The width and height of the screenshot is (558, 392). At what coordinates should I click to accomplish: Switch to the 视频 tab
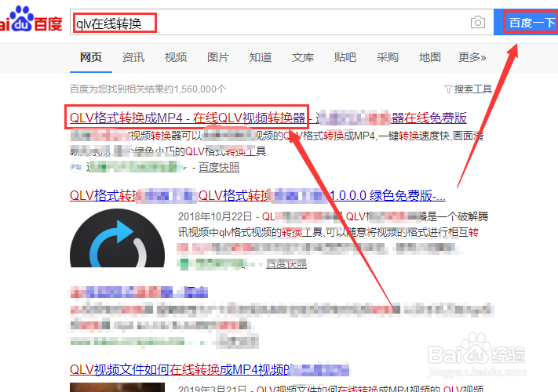click(176, 57)
